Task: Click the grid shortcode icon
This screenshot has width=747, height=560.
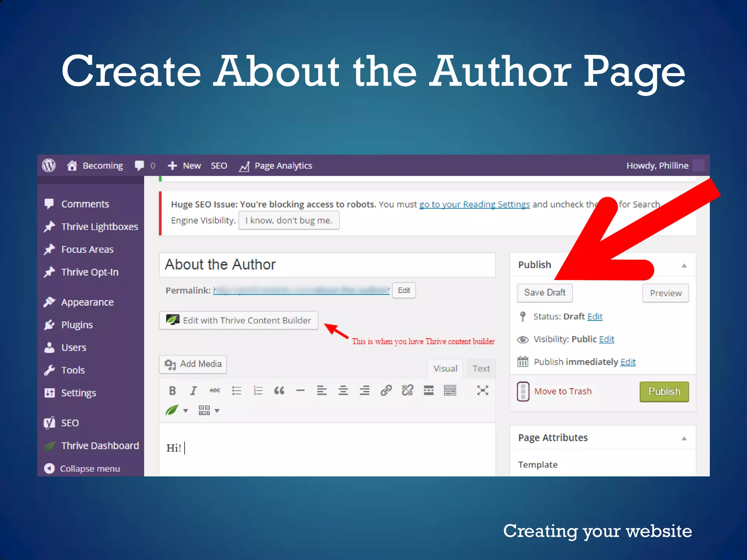Action: (x=204, y=411)
